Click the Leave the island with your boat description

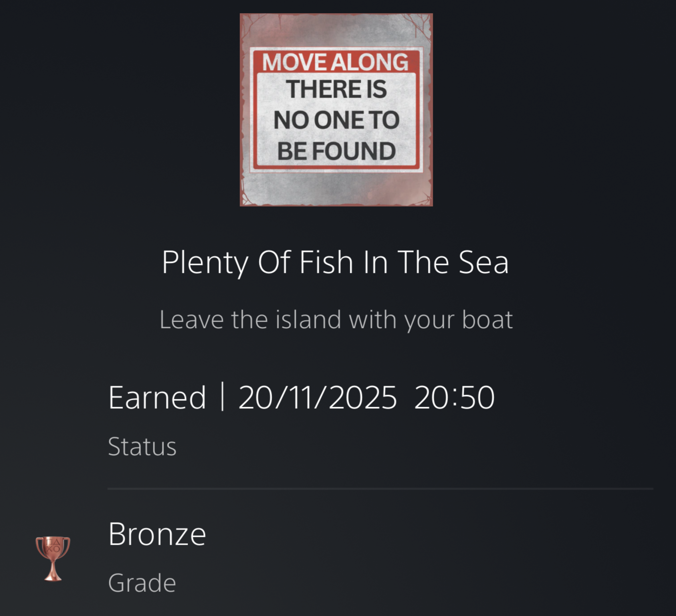click(x=336, y=320)
